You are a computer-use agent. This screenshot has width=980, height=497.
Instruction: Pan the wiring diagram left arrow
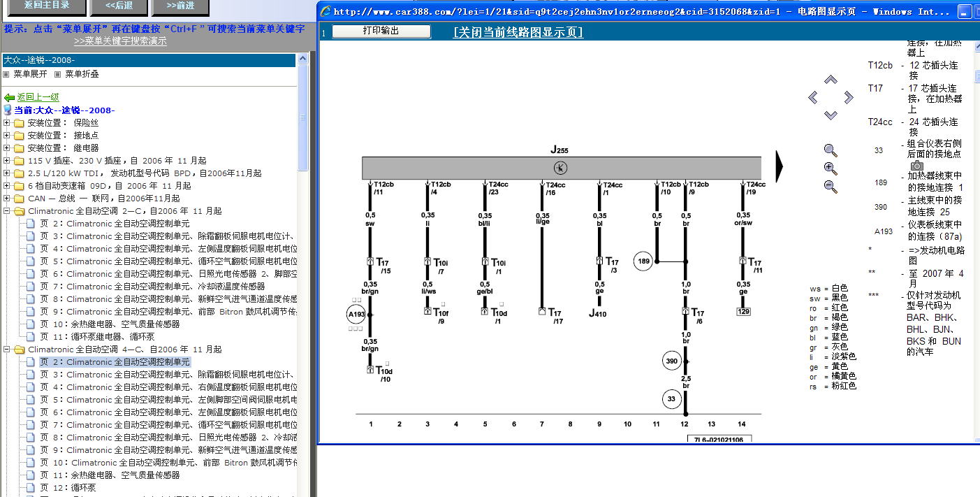click(813, 97)
